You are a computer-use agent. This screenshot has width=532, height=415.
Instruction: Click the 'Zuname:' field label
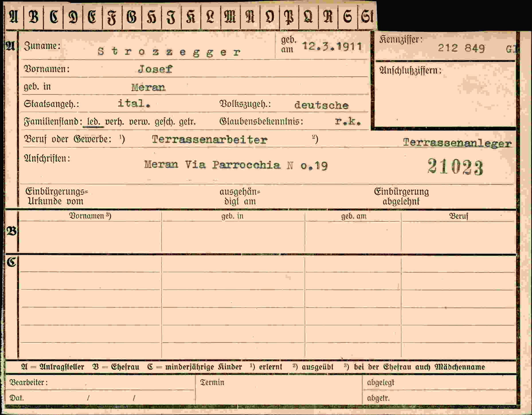(42, 46)
